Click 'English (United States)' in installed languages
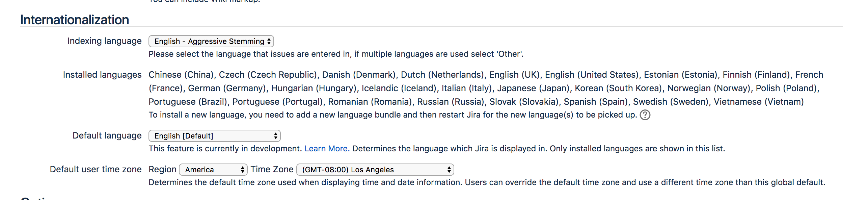868x200 pixels. [592, 75]
